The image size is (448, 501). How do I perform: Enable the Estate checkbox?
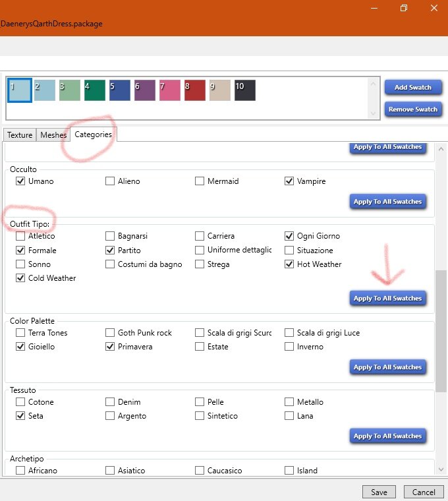200,347
